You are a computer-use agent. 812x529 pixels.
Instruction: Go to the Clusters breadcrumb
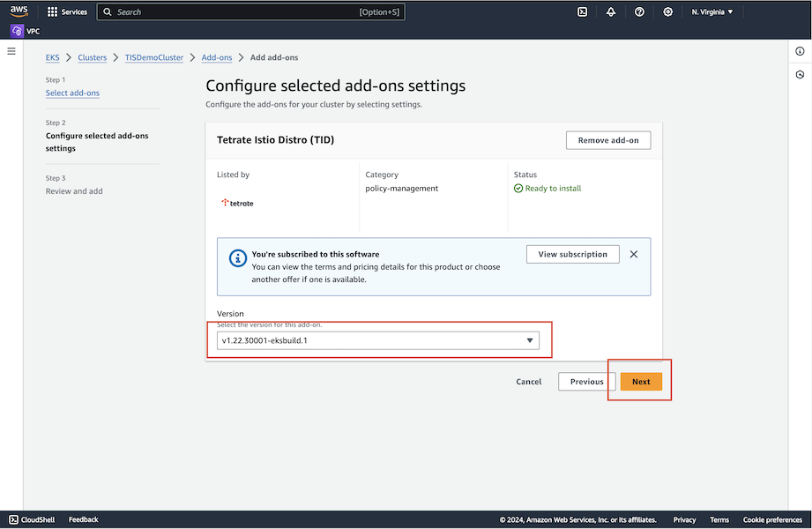[93, 57]
